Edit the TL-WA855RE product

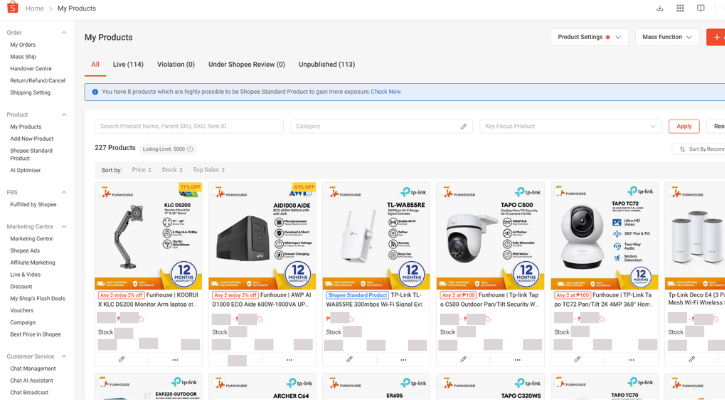point(350,359)
